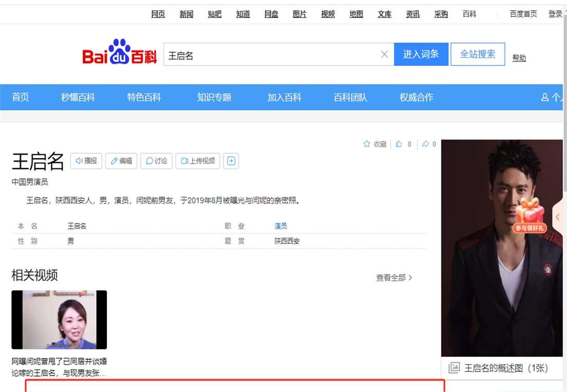
Task: Go to 百度首页 link
Action: [523, 14]
